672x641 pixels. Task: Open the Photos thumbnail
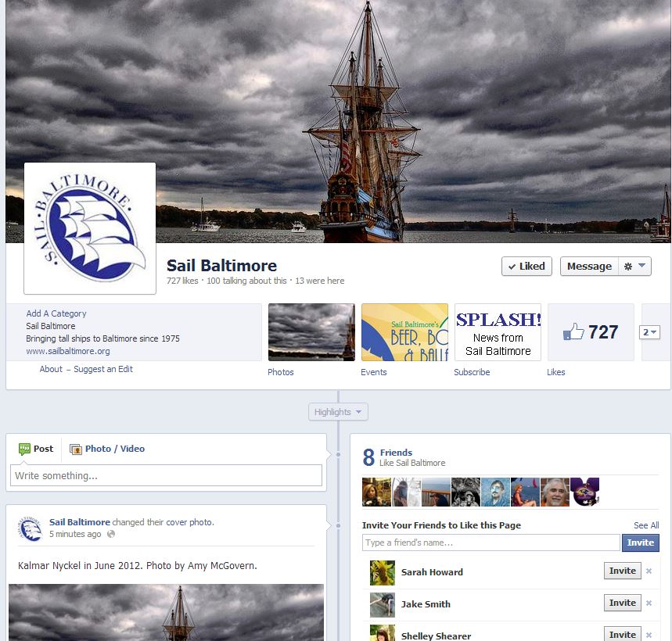[311, 332]
